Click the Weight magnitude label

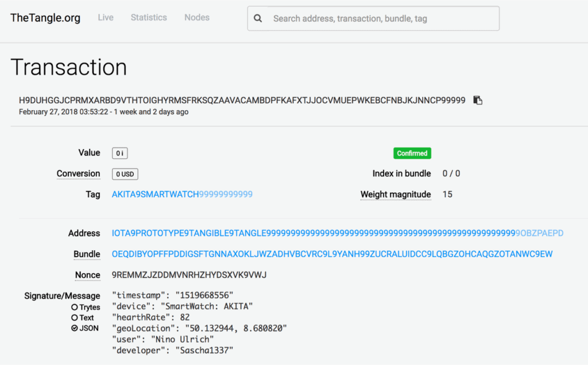click(396, 195)
